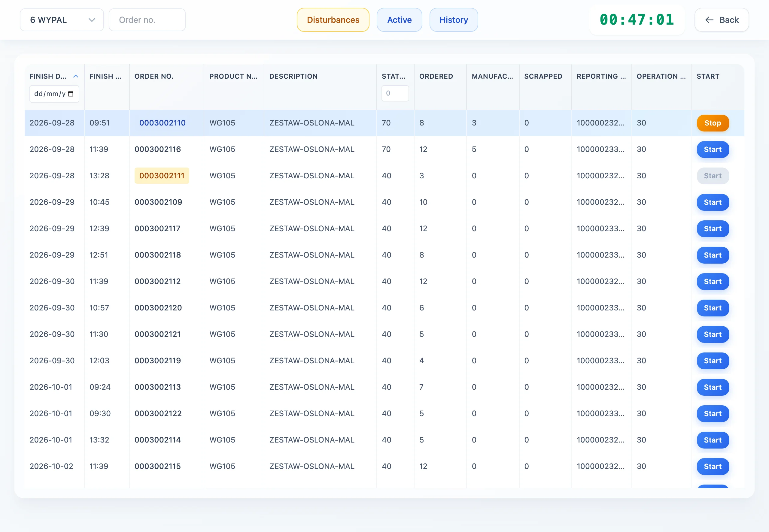
Task: Sort by the DESCRIPTION column header
Action: [293, 76]
